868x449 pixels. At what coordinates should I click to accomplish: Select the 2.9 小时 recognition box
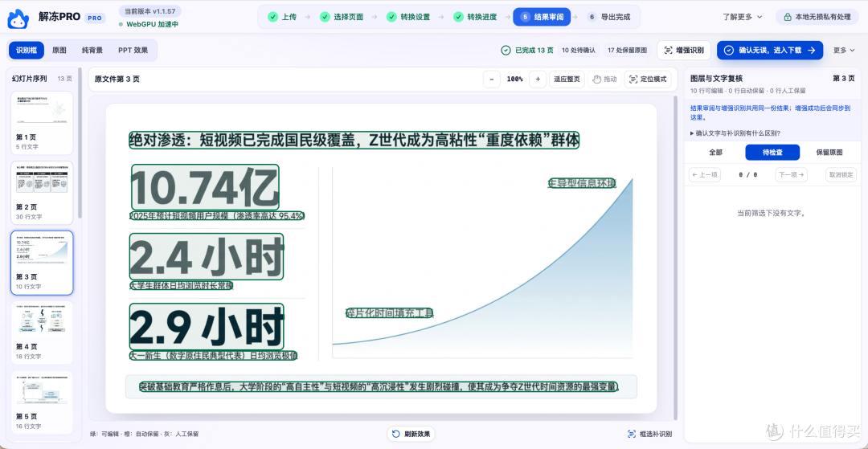pyautogui.click(x=207, y=327)
